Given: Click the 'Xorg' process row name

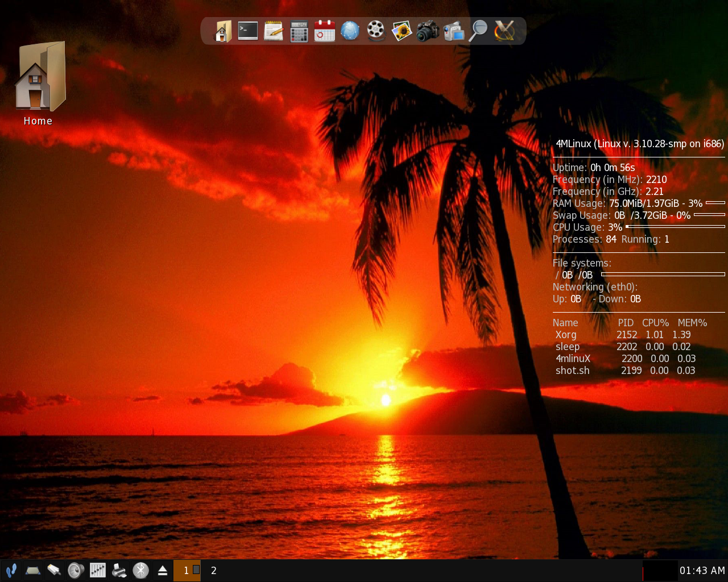Looking at the screenshot, I should click(x=566, y=335).
